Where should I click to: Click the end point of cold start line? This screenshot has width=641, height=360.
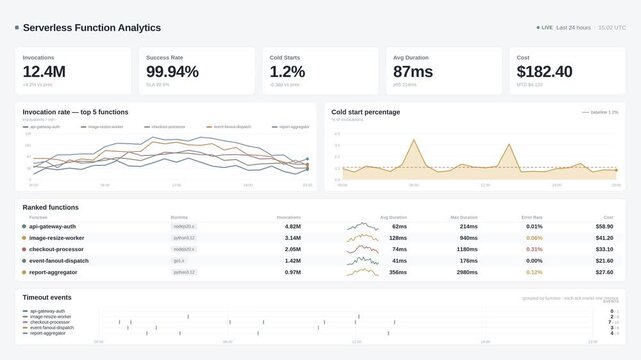pos(616,170)
